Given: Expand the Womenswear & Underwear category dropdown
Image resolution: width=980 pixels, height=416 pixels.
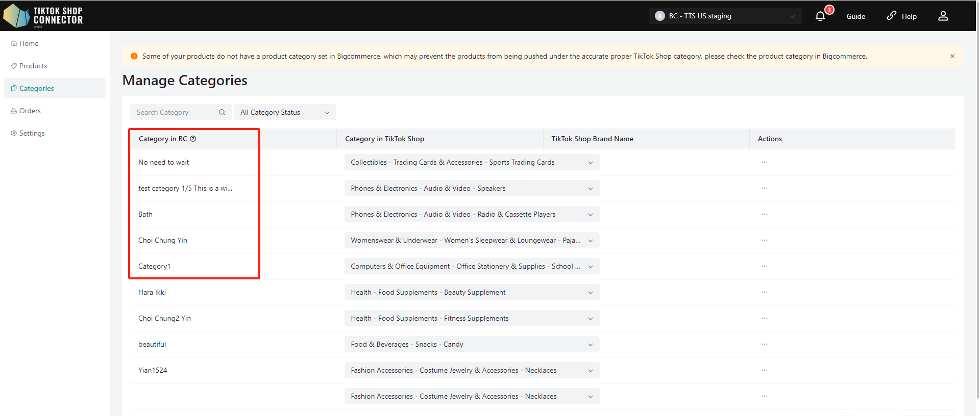Looking at the screenshot, I should 472,240.
